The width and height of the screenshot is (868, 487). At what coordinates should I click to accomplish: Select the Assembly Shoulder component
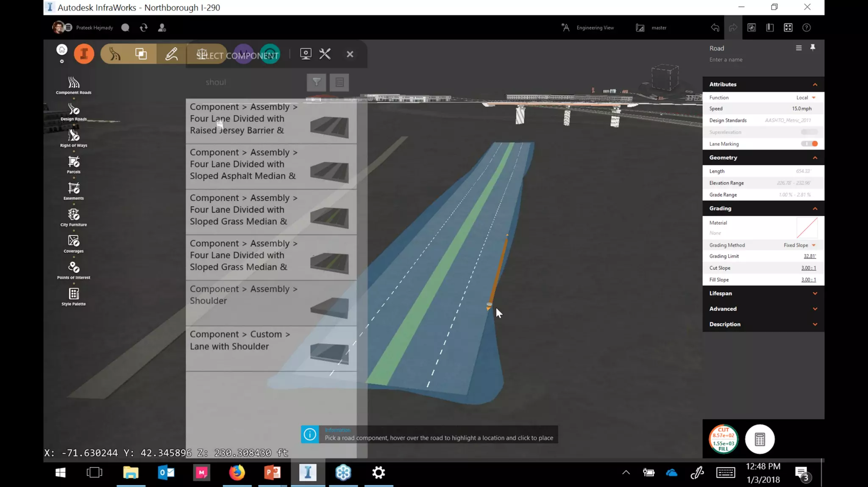[271, 303]
